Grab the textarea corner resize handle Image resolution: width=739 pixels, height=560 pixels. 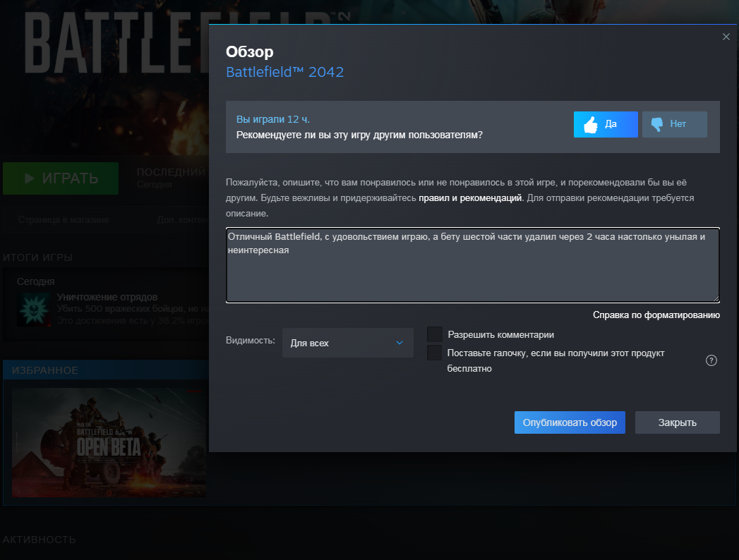tap(716, 298)
